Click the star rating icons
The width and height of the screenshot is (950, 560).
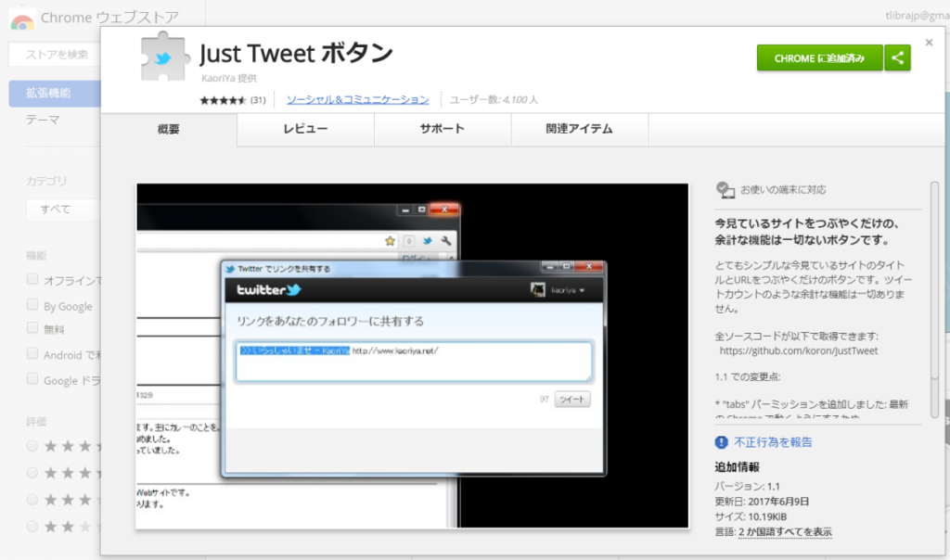223,100
